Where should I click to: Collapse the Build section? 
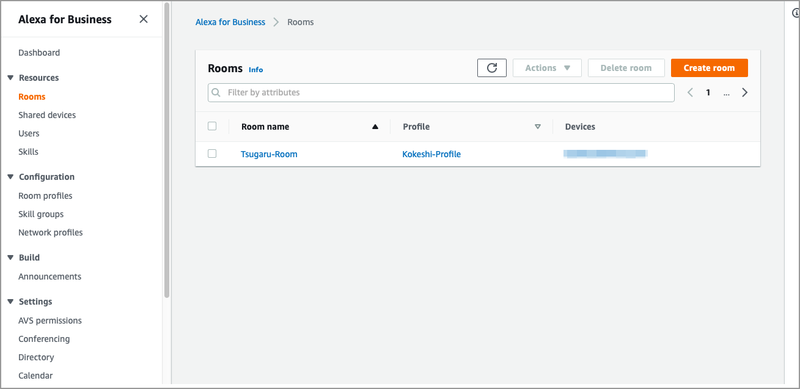(10, 258)
